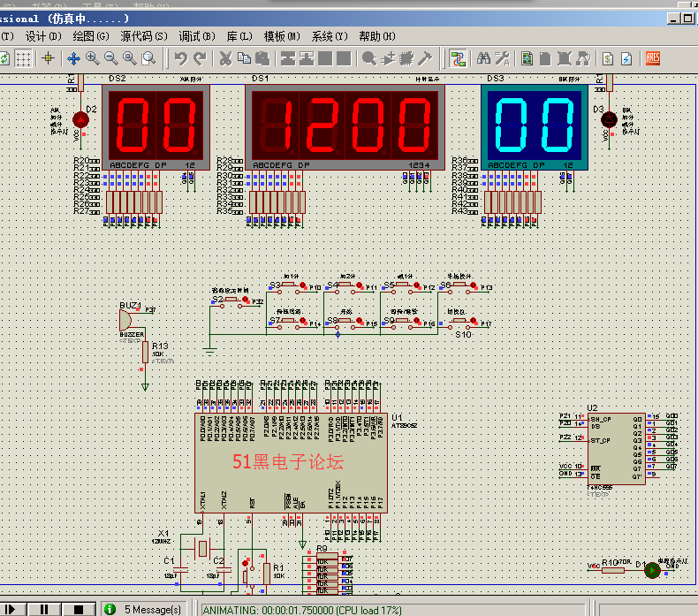Open the Packaging Tool chip icon
Screen dimensions: 698x616
click(406, 58)
